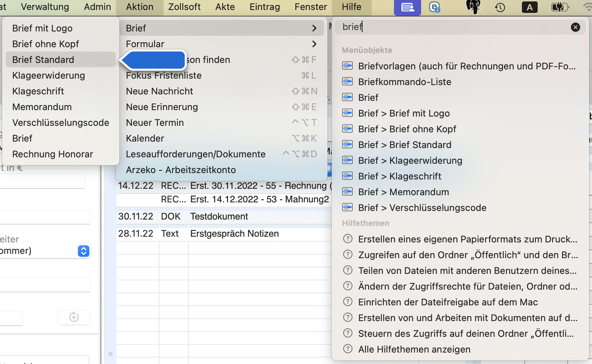This screenshot has height=364, width=592.
Task: Click icon beside Brief > Memorandum result
Action: pyautogui.click(x=347, y=192)
